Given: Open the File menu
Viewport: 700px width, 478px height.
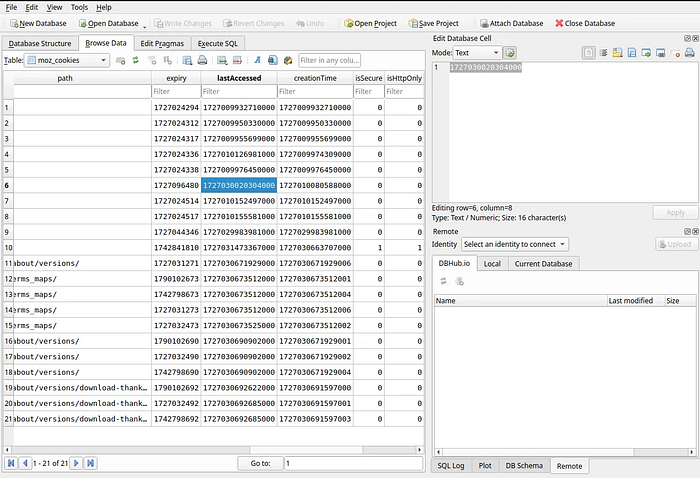Looking at the screenshot, I should (x=11, y=7).
